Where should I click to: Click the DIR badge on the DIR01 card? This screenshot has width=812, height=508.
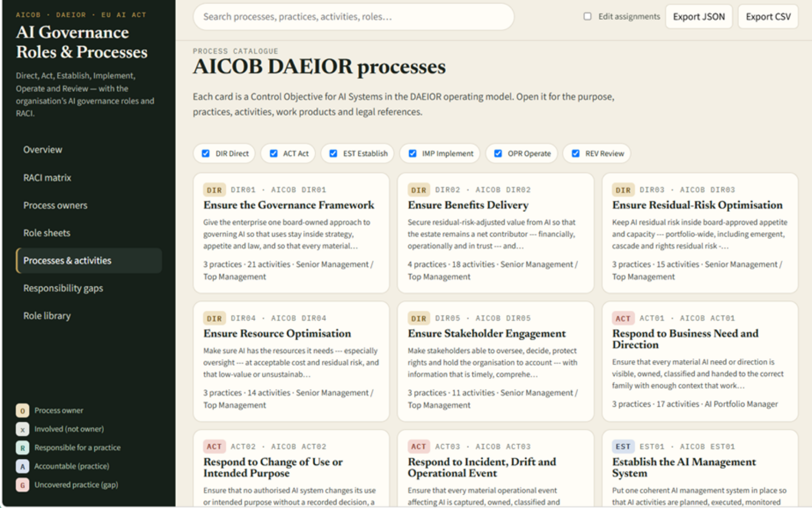tap(214, 190)
